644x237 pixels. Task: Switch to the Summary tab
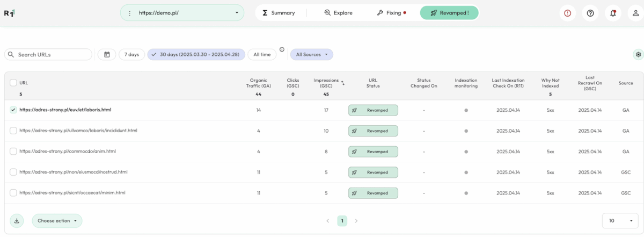[x=277, y=13]
